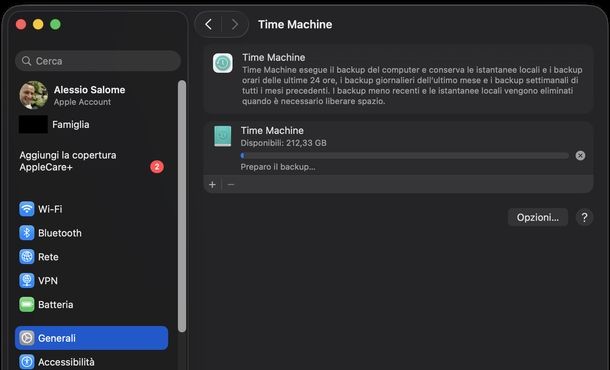Open Famiglia settings
610x370 pixels.
tap(71, 125)
